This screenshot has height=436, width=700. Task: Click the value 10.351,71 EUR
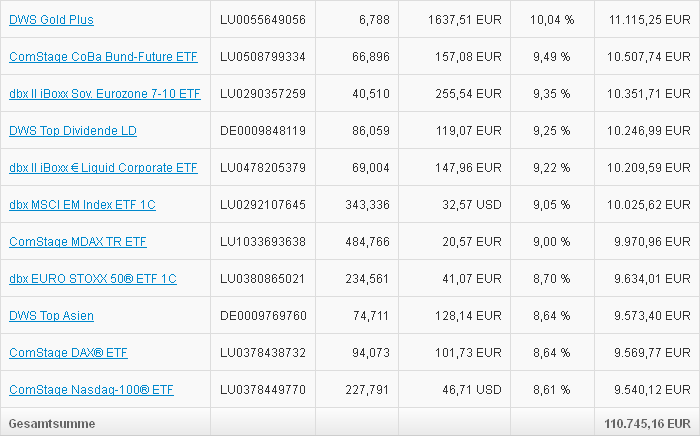point(649,94)
